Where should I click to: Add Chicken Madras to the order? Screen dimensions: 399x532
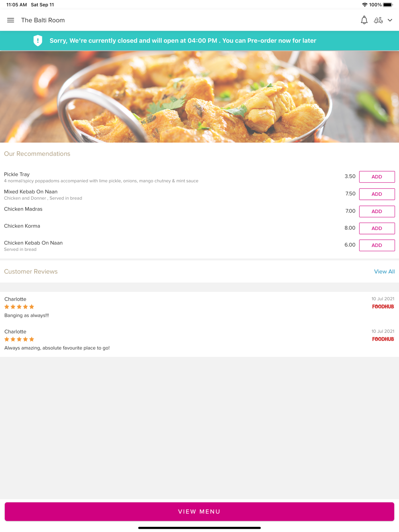(x=377, y=211)
